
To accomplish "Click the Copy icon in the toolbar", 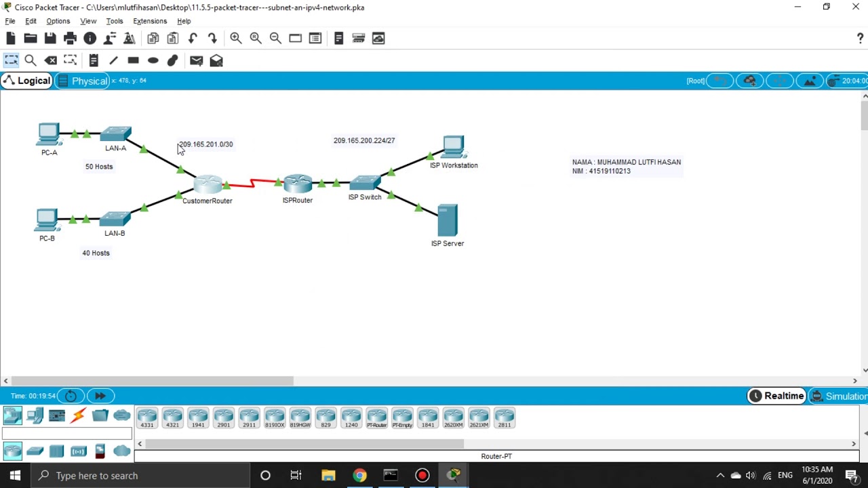I will point(153,39).
